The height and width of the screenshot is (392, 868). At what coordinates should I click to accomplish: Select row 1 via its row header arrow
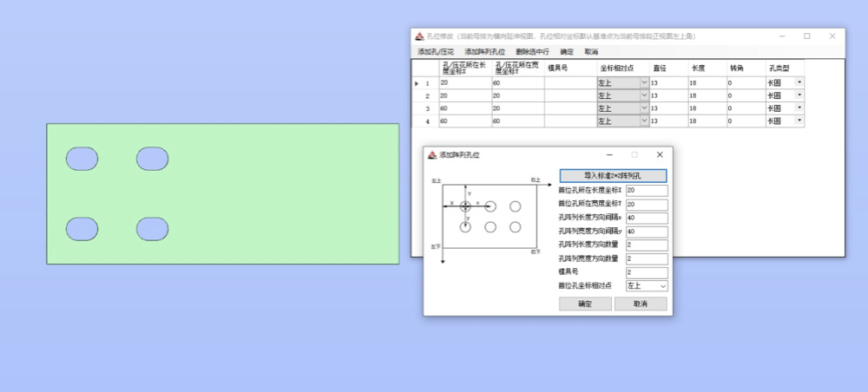tap(417, 83)
